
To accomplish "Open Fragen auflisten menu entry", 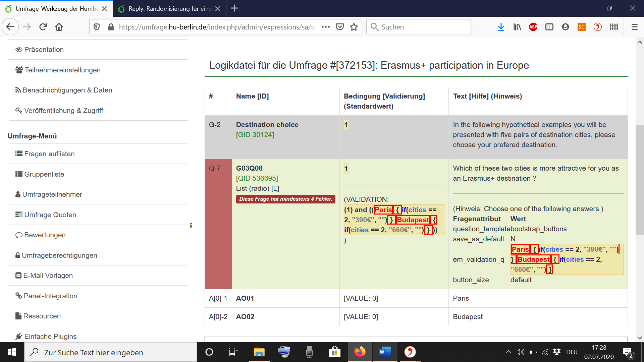I will click(49, 154).
